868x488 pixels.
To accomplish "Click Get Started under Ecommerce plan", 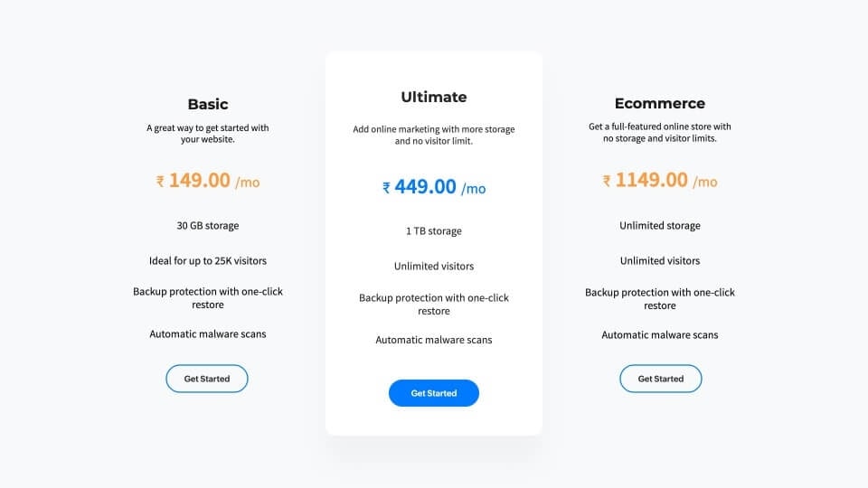I will [660, 379].
